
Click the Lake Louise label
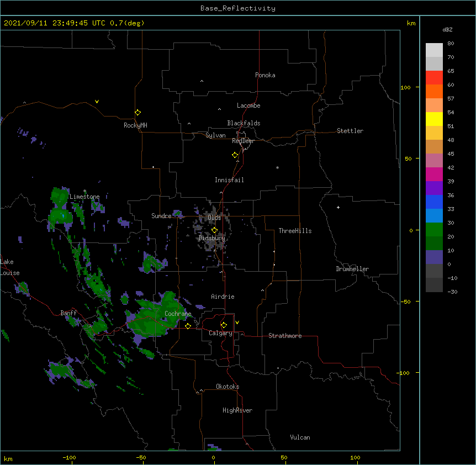pyautogui.click(x=10, y=267)
